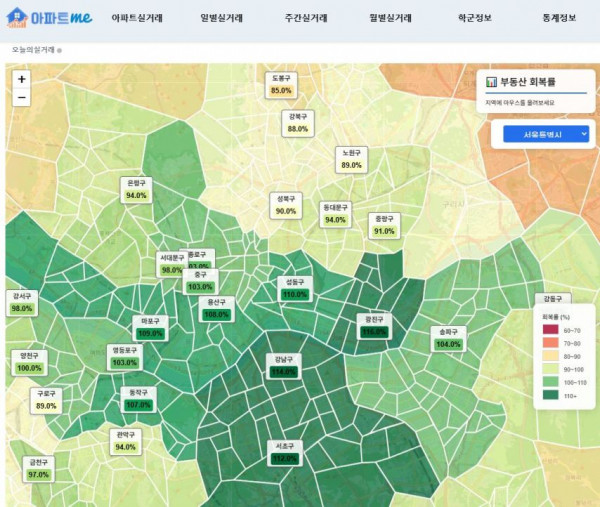
Task: Open the 통계정보 page
Action: (559, 18)
